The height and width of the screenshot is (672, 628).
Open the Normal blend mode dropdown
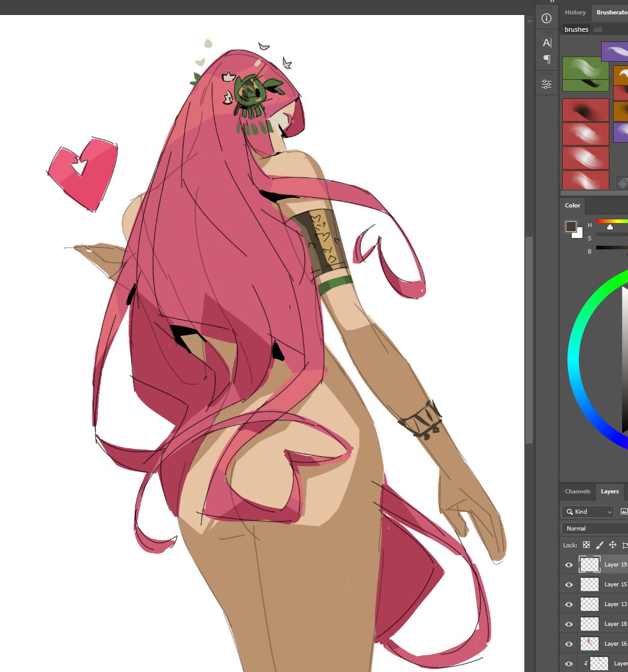tap(594, 529)
